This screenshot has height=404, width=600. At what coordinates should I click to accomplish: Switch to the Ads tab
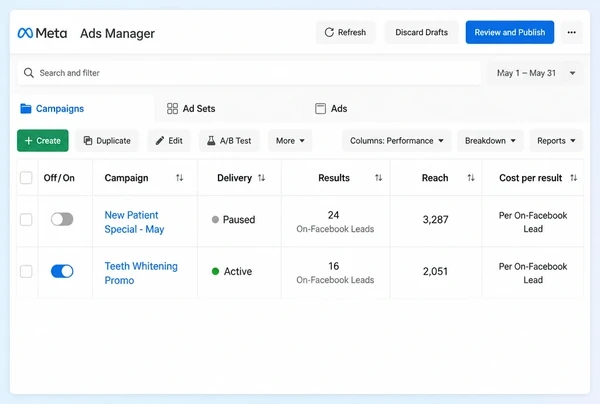tap(331, 109)
